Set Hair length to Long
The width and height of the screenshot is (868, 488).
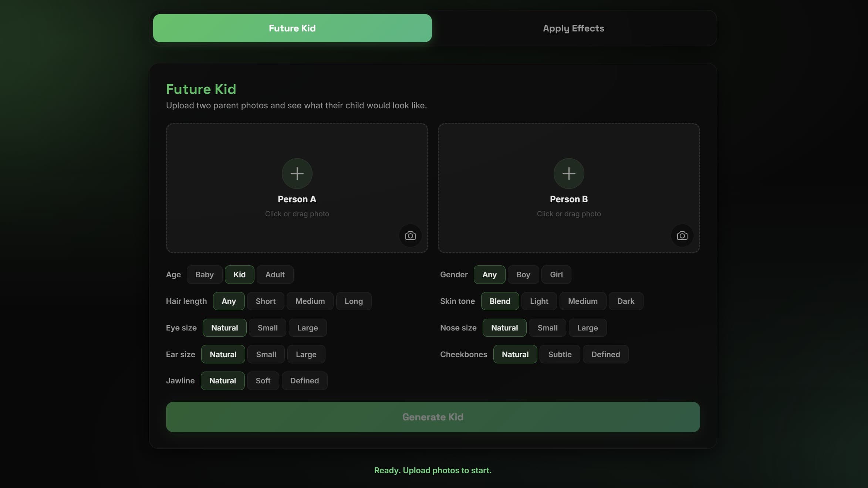tap(354, 301)
